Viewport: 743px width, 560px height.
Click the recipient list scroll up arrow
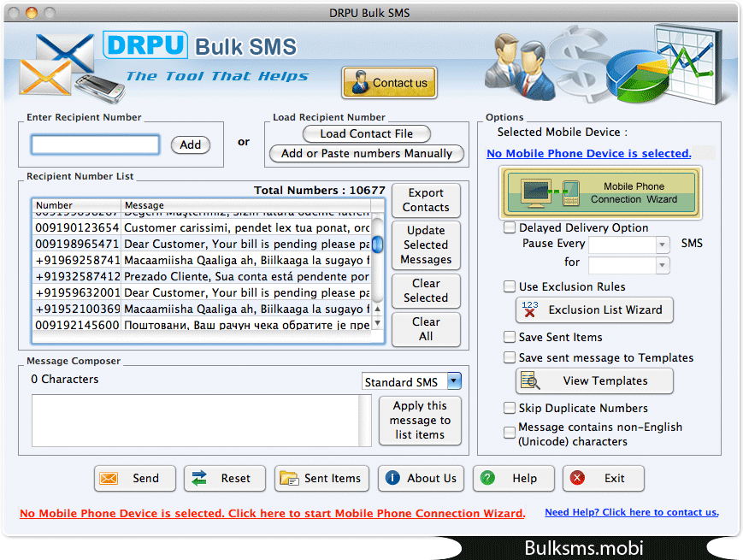coord(377,309)
